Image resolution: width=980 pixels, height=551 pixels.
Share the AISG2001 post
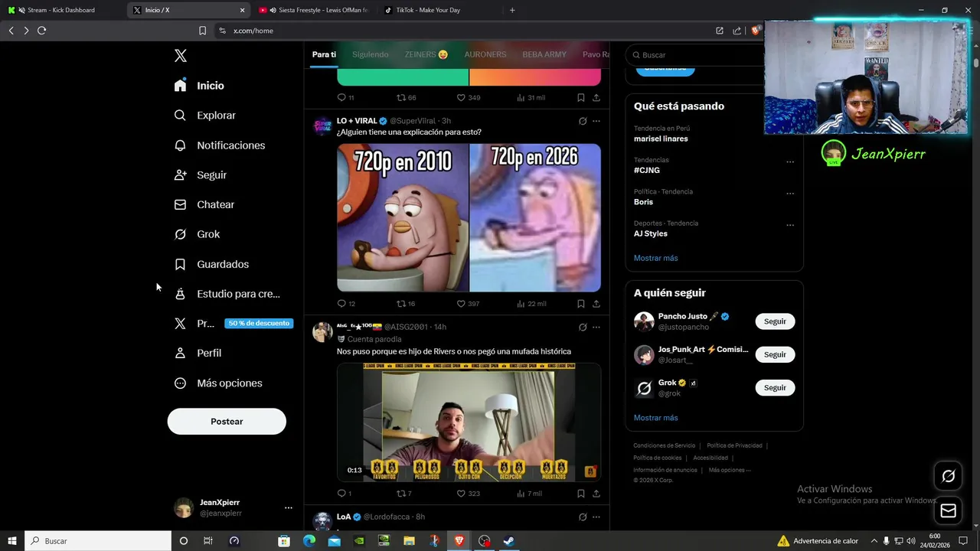click(596, 494)
